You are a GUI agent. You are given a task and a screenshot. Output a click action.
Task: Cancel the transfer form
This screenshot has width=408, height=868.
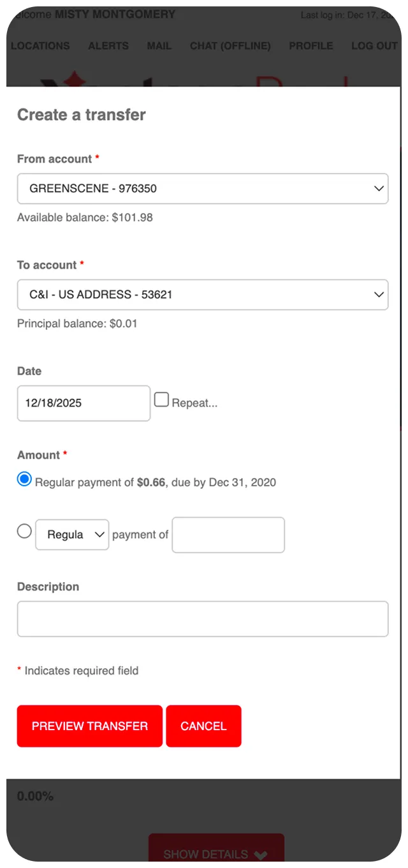203,726
